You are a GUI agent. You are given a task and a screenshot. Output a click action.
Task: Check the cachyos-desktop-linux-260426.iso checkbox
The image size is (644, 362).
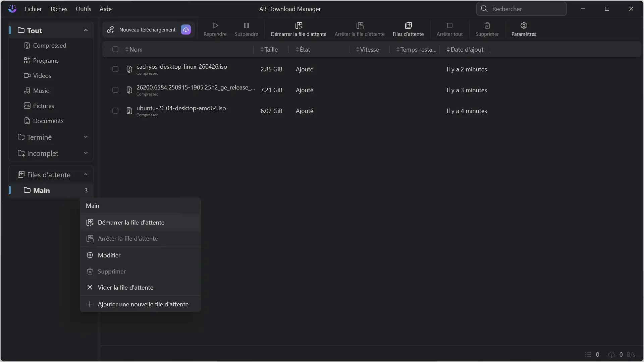pyautogui.click(x=115, y=69)
